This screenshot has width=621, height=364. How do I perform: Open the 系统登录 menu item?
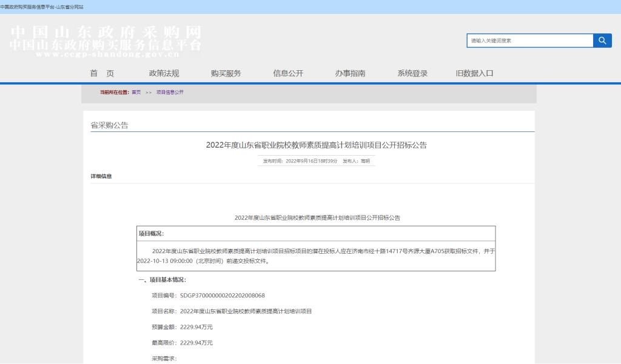point(412,73)
